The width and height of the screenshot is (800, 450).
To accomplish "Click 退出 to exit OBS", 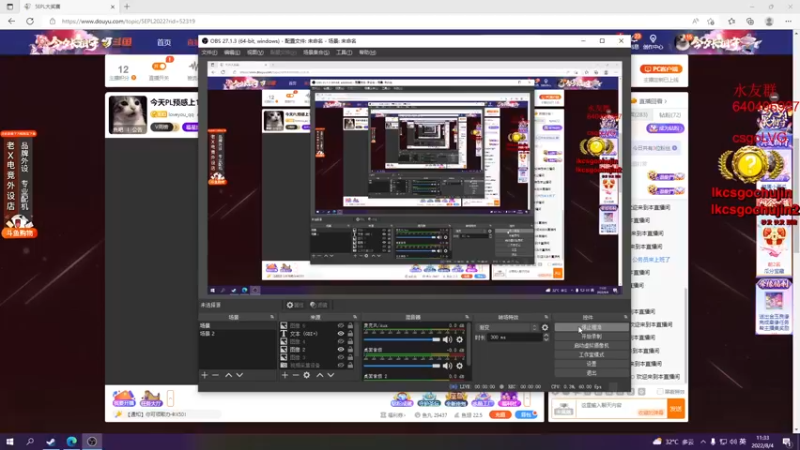I will click(591, 373).
